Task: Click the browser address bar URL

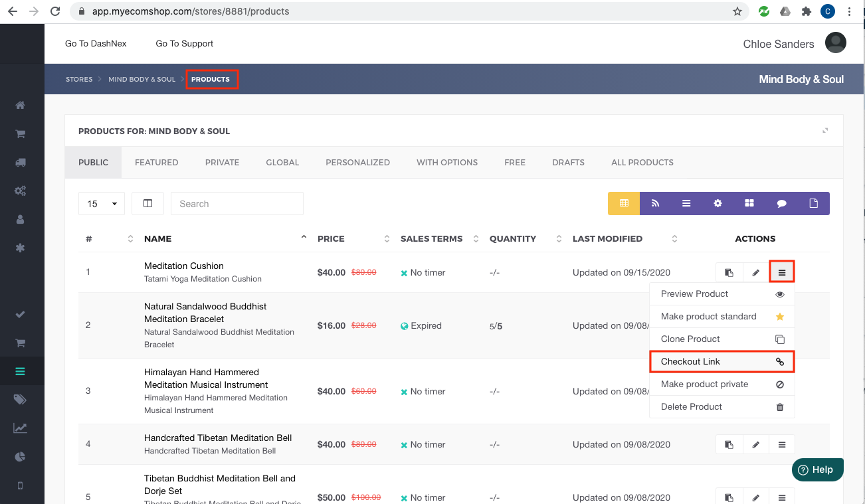Action: pos(189,11)
